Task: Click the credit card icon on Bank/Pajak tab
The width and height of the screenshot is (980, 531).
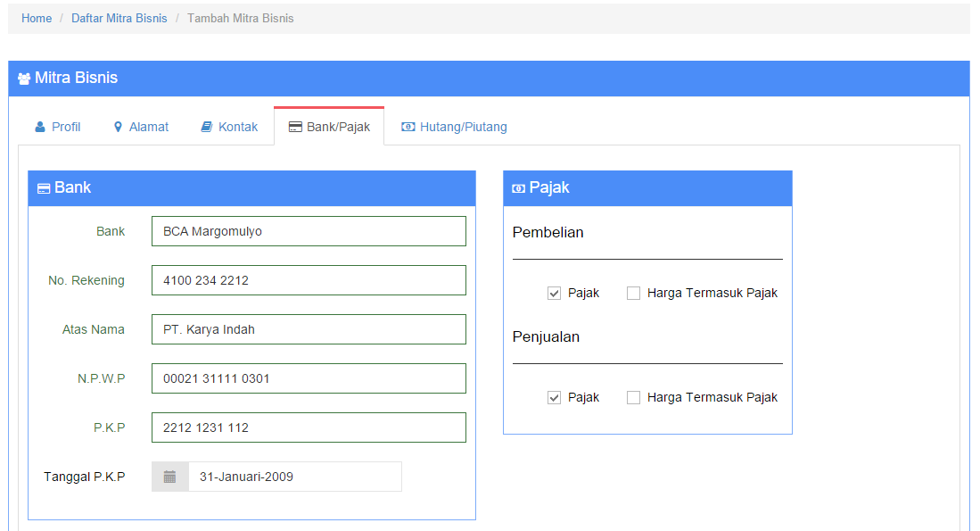Action: tap(295, 127)
